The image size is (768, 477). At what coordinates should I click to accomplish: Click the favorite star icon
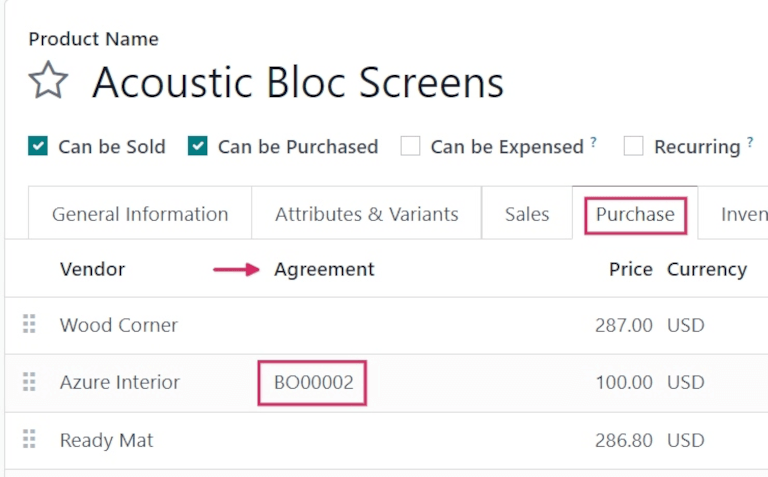[48, 81]
